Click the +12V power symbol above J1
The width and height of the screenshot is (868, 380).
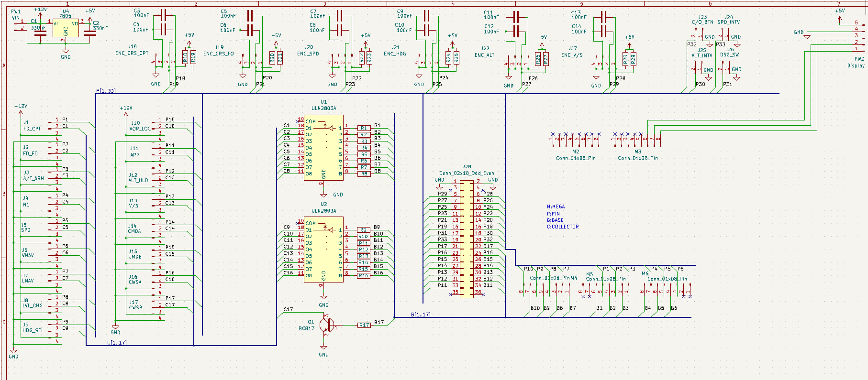coord(21,109)
